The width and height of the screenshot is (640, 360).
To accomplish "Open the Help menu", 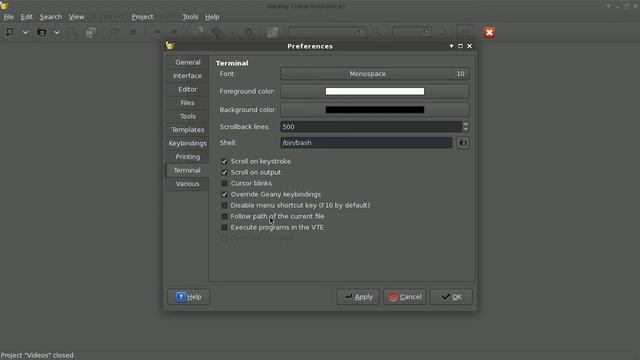I will tap(212, 17).
